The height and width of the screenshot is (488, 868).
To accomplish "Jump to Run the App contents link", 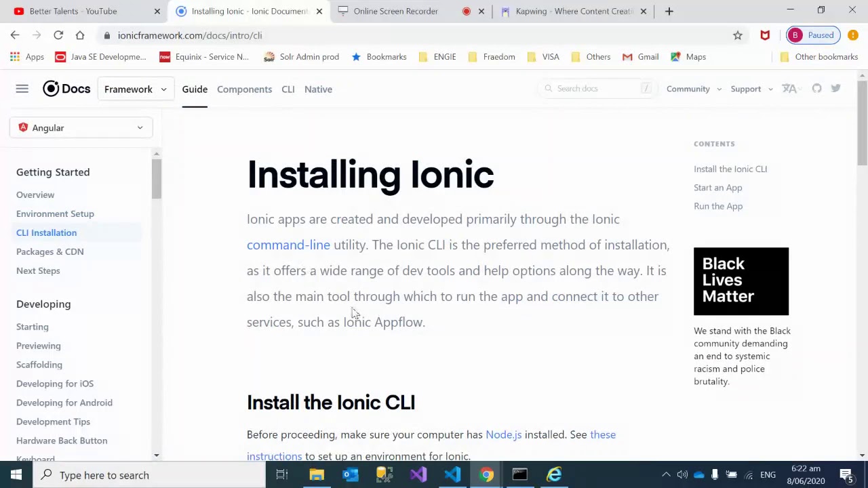I will [x=718, y=206].
